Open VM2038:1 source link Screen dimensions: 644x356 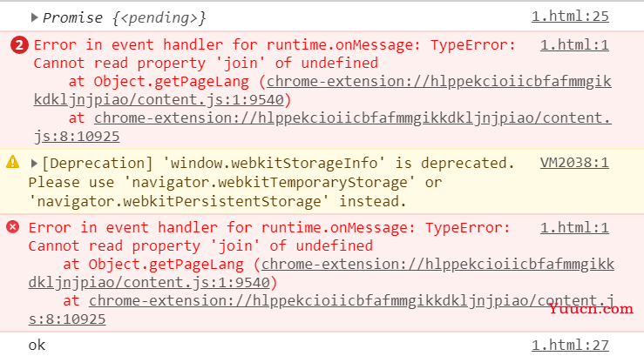point(574,163)
